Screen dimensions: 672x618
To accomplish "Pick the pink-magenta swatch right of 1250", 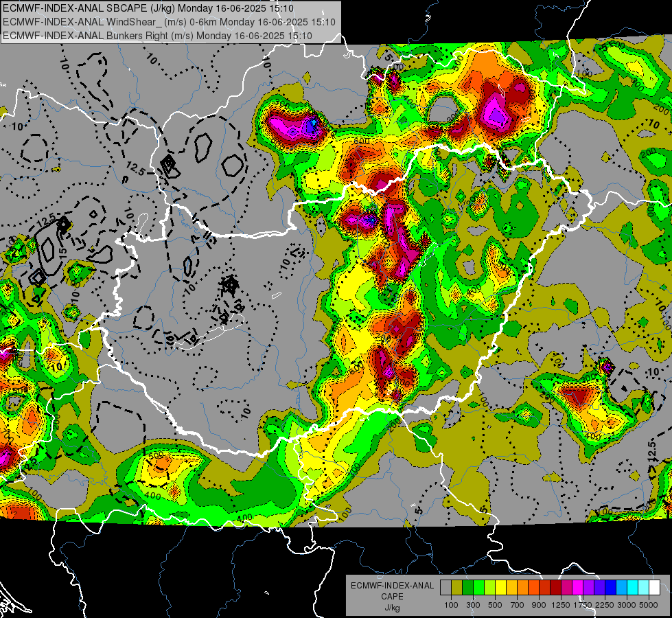I will (x=567, y=588).
